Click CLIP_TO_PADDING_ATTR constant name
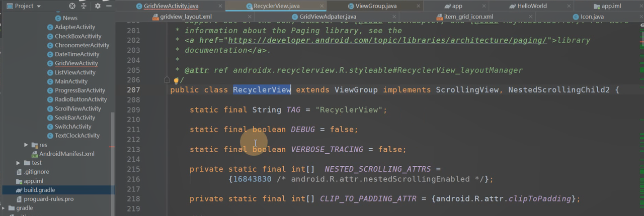This screenshot has width=644, height=216. [368, 199]
